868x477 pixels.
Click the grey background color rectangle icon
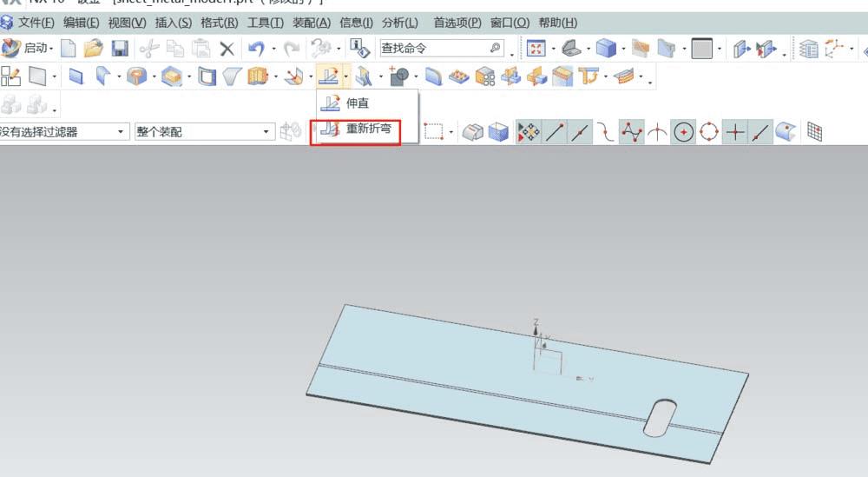[x=702, y=49]
